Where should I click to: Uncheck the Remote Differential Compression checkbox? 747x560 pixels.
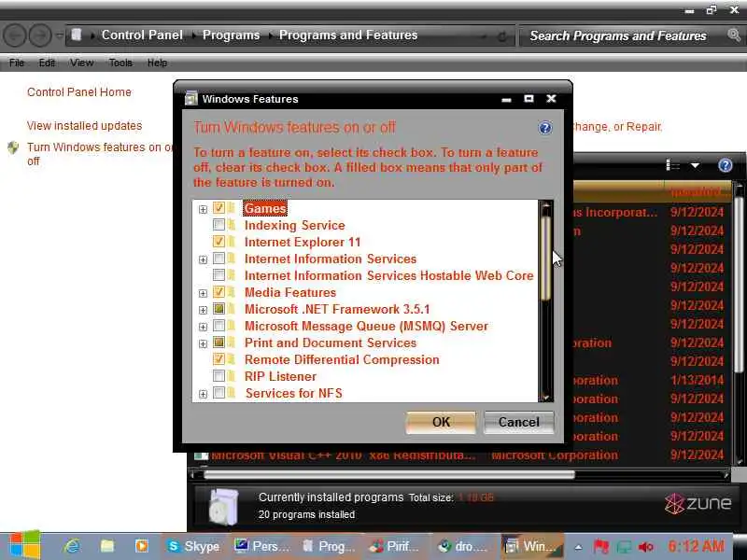click(x=218, y=359)
